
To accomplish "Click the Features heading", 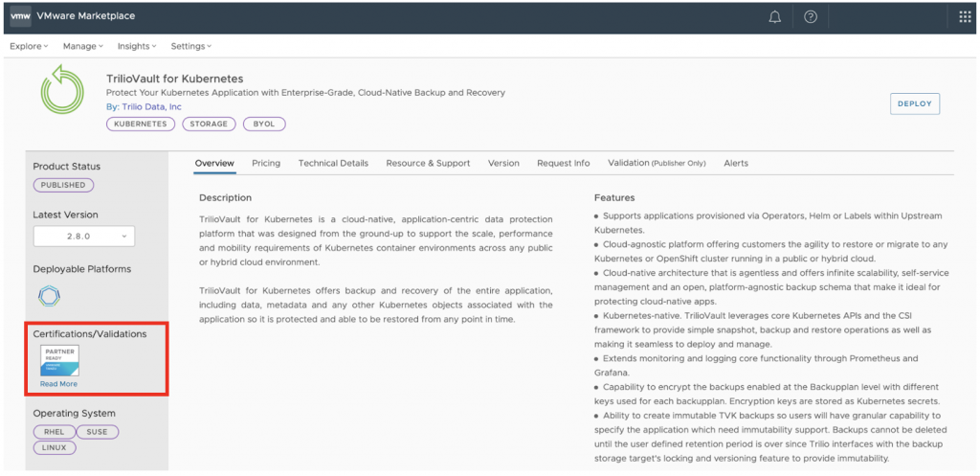I will click(x=614, y=197).
